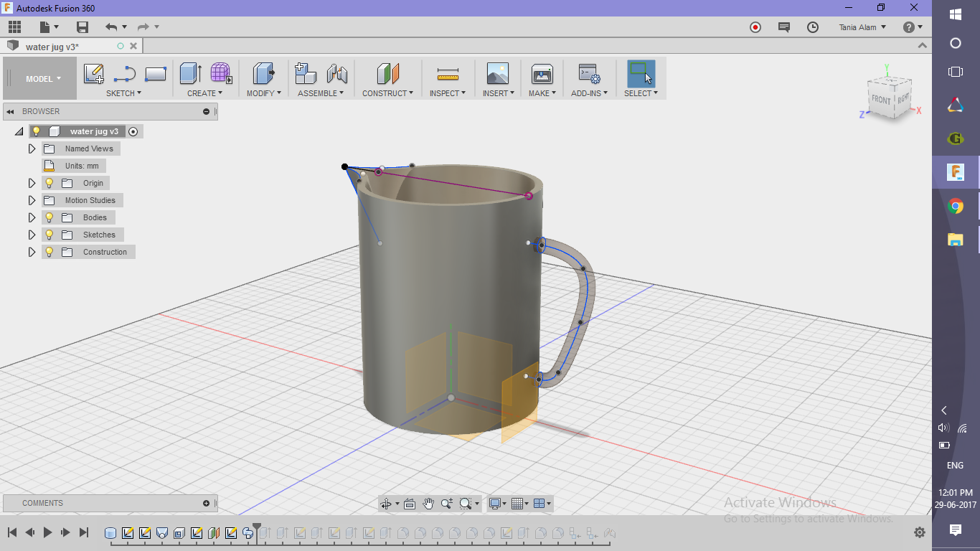Screen dimensions: 980x551
Task: Expand the Named Views folder
Action: [x=32, y=149]
